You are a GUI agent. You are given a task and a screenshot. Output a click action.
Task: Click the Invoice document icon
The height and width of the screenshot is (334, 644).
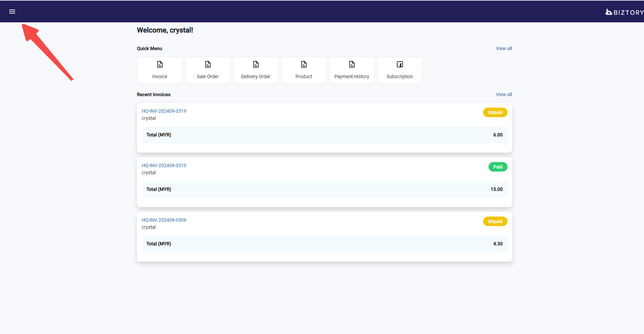pyautogui.click(x=160, y=64)
